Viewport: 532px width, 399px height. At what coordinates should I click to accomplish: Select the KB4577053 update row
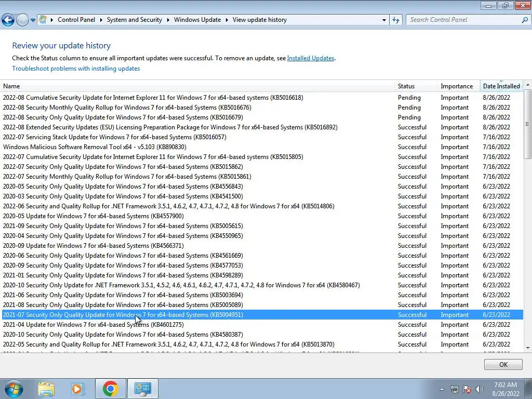tap(261, 265)
